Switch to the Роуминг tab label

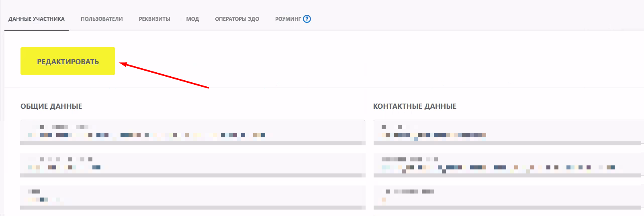[x=288, y=19]
